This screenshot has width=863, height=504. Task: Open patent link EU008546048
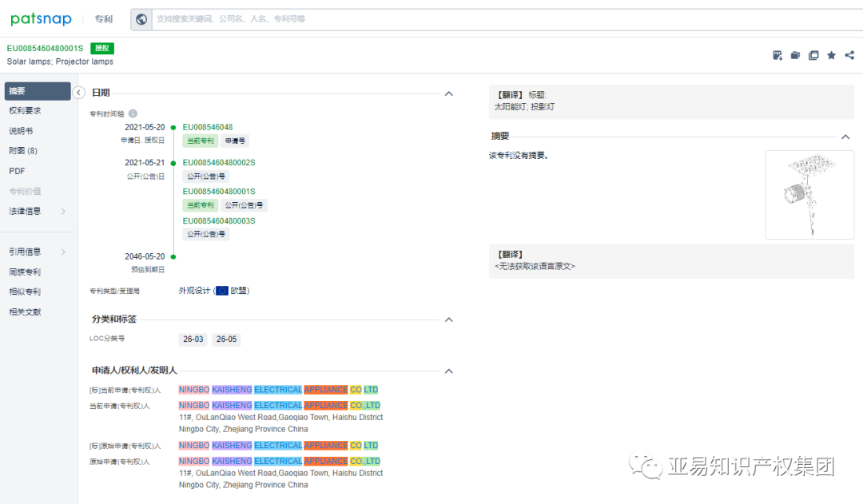[x=208, y=127]
